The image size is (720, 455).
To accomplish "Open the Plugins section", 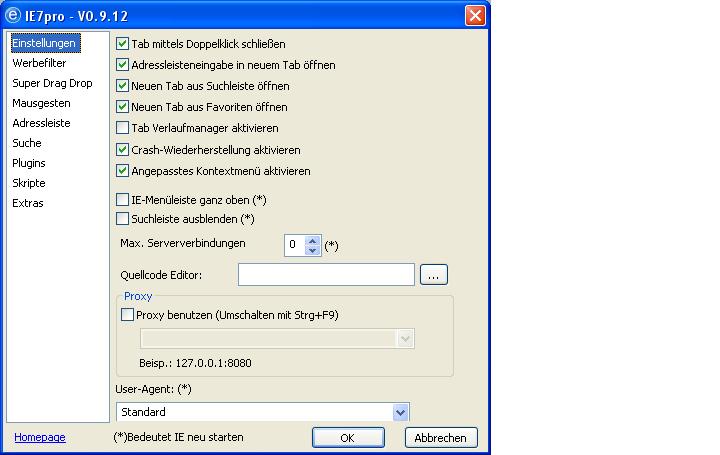I will [x=28, y=163].
